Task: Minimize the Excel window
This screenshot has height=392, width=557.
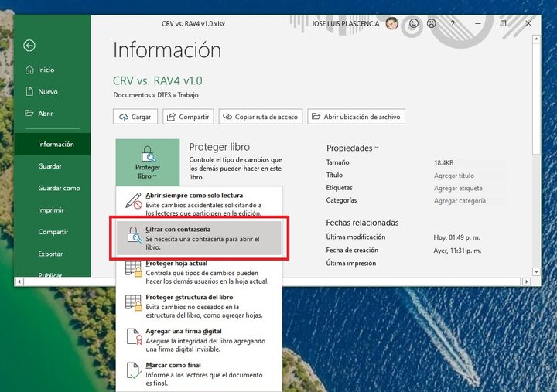Action: pos(478,23)
